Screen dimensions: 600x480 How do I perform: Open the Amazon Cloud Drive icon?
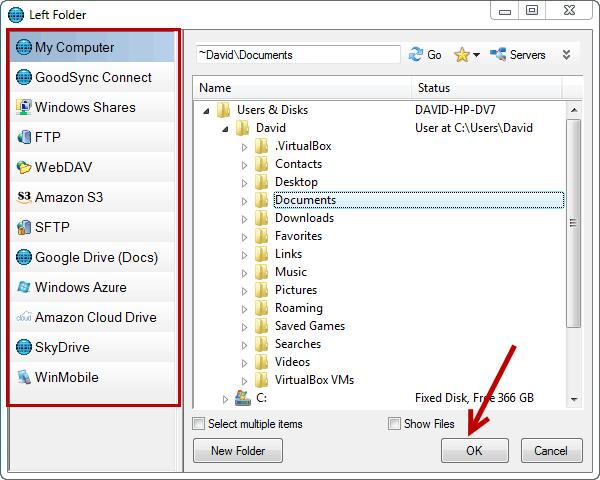pos(24,317)
